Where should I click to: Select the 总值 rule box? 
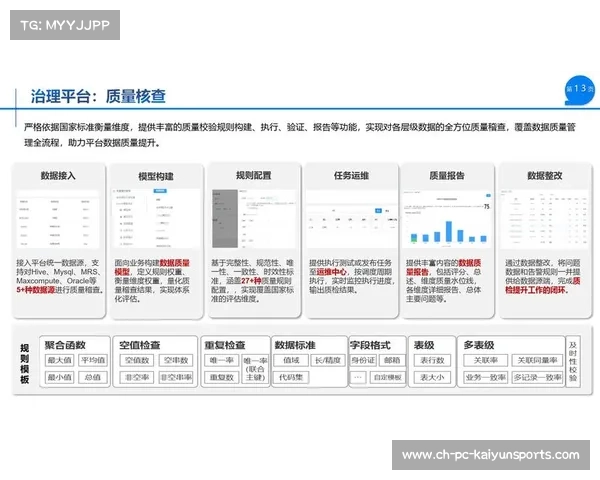tap(93, 377)
